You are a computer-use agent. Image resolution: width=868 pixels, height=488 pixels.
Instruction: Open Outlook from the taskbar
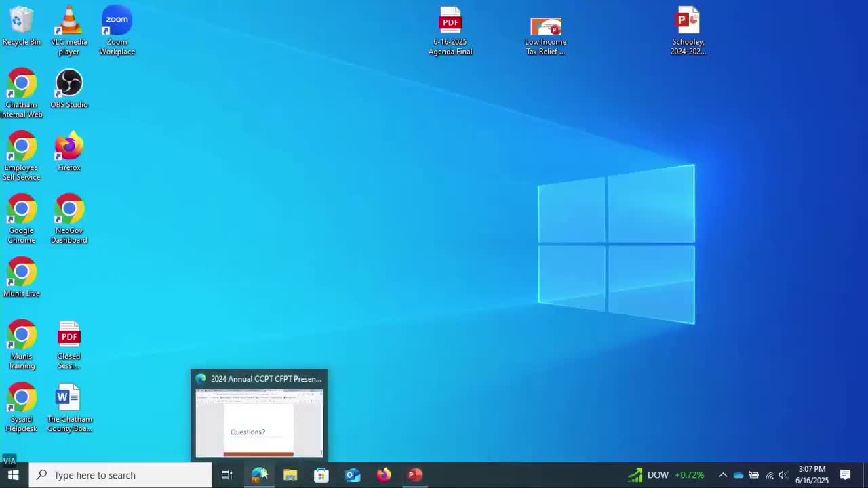(353, 475)
